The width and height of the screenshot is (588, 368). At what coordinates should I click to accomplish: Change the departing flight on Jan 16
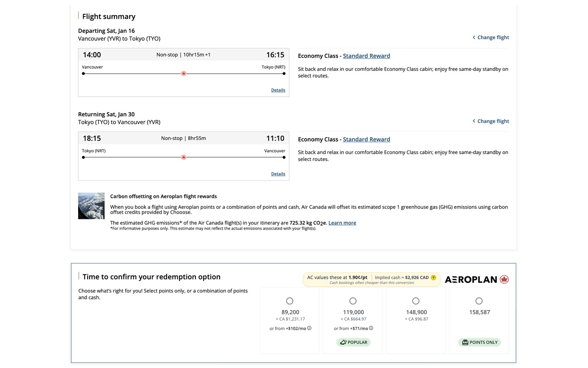point(491,37)
